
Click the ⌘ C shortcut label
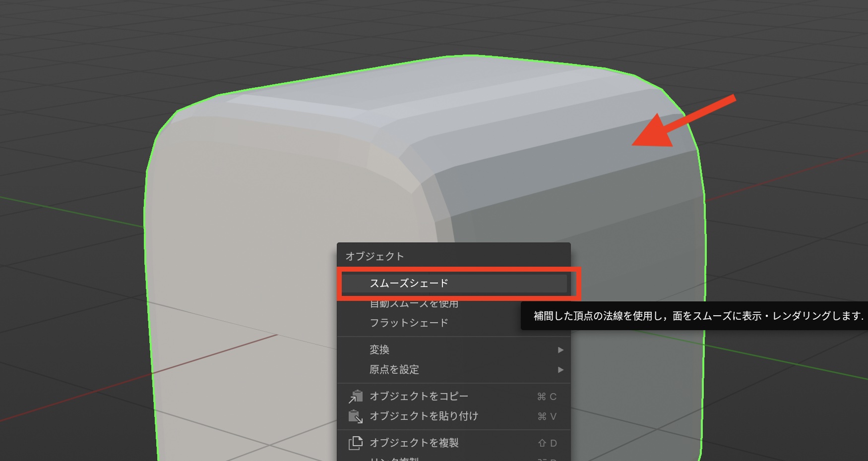547,397
